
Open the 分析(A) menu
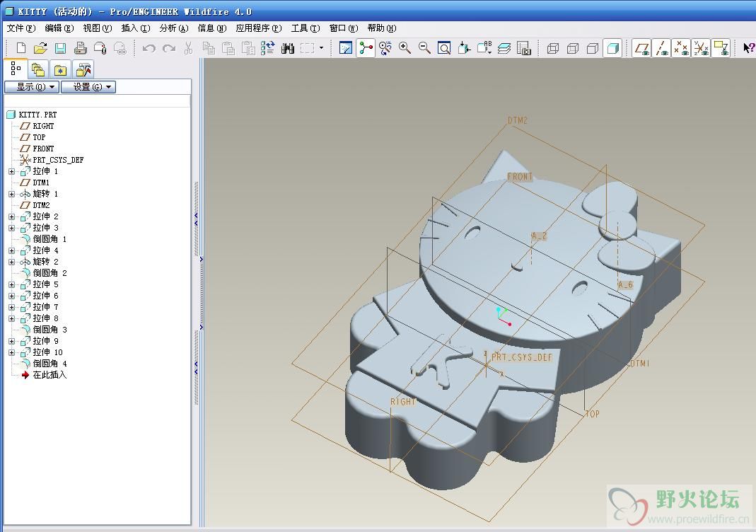tap(173, 28)
